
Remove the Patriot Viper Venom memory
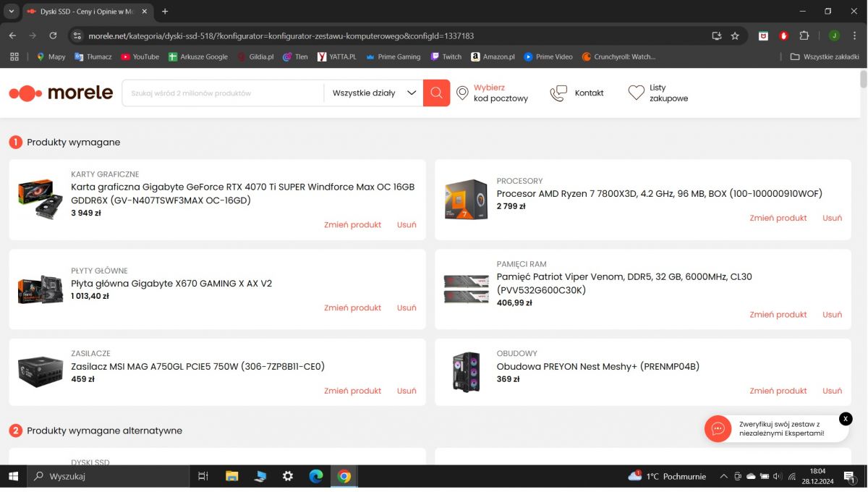[832, 314]
